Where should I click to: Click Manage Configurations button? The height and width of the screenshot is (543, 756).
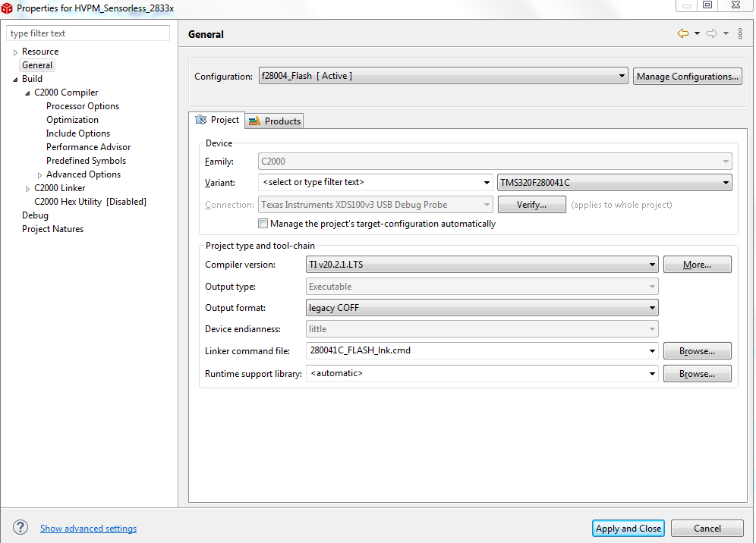click(x=687, y=76)
